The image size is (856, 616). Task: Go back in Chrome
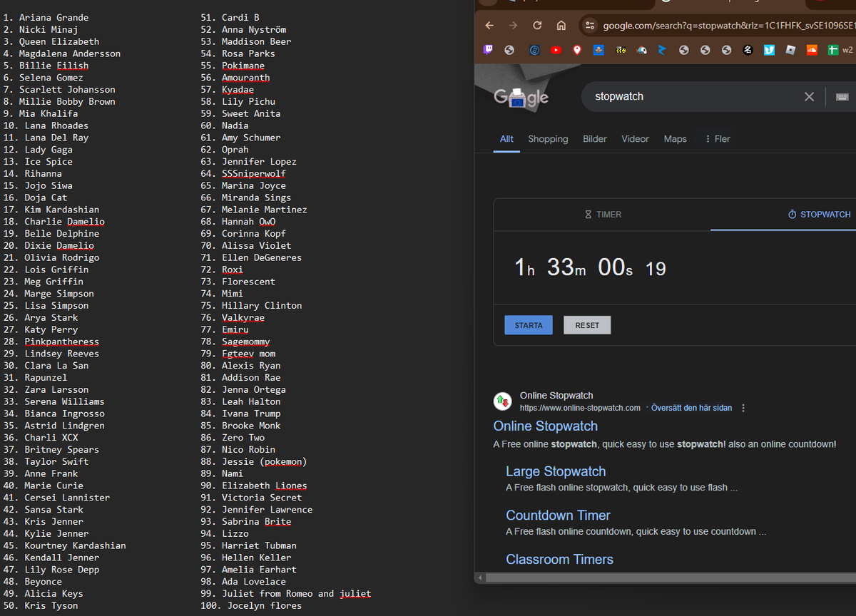489,26
